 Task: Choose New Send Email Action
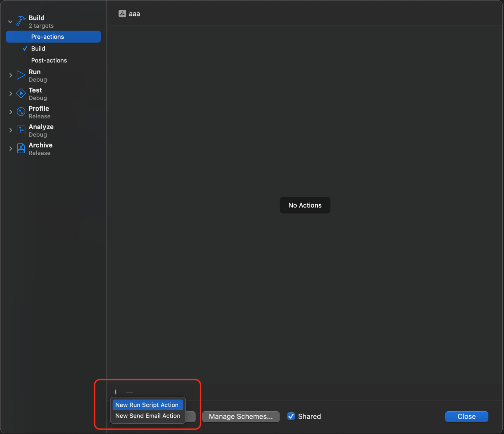[148, 416]
